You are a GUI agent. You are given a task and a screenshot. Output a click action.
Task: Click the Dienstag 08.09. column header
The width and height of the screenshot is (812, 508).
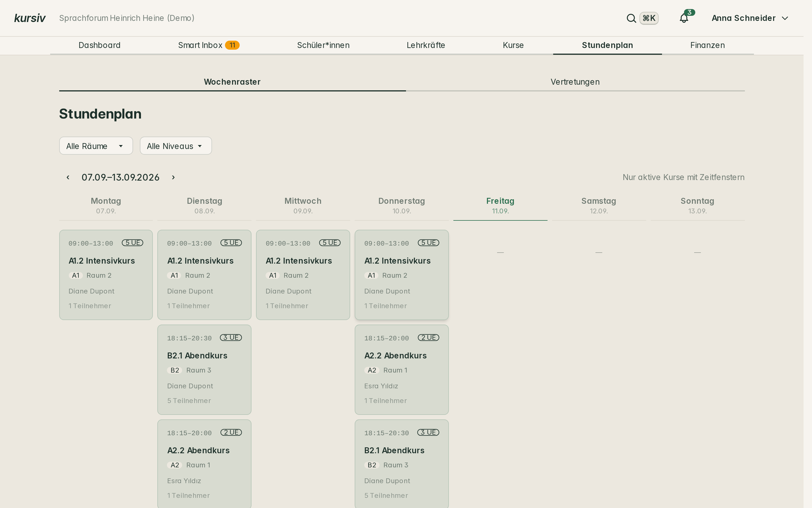[204, 206]
